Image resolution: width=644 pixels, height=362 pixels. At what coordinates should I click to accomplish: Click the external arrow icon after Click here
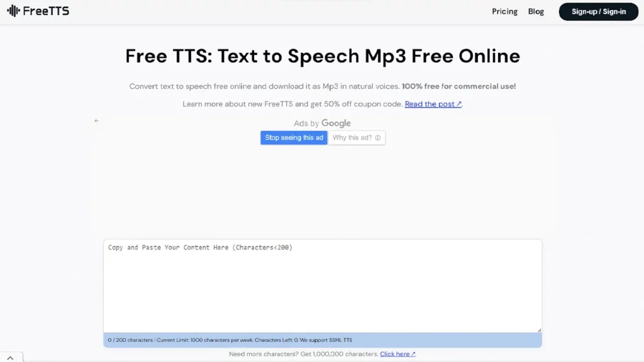pos(413,354)
